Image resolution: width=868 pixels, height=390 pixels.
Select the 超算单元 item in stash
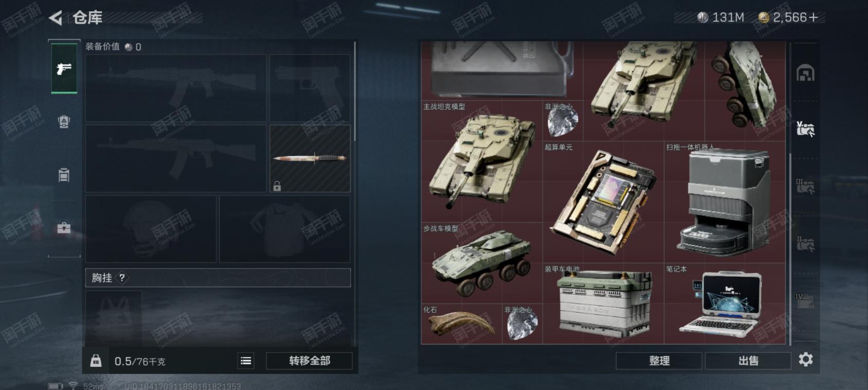(603, 202)
